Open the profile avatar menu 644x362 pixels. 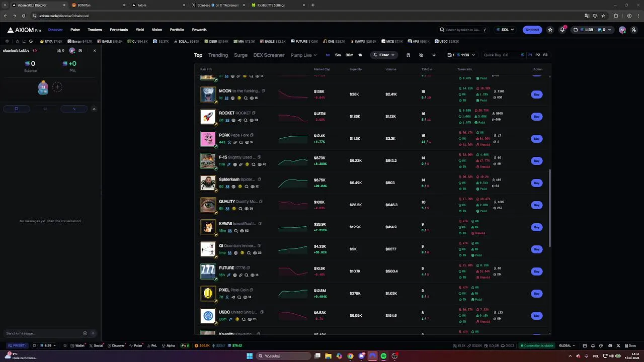[622, 30]
